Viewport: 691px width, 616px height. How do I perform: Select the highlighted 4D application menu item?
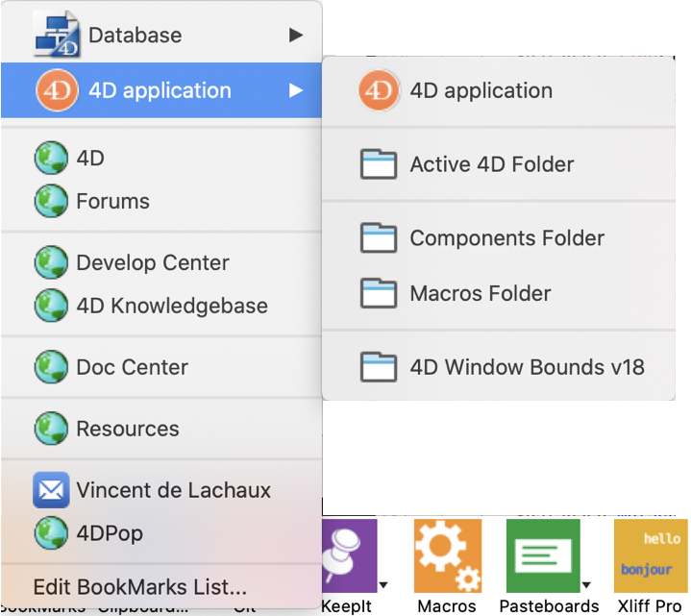[x=161, y=90]
